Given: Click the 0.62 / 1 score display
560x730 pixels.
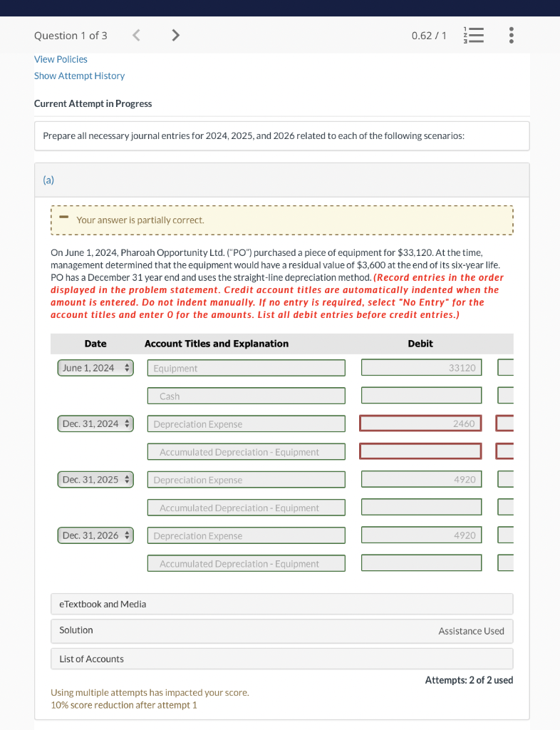Looking at the screenshot, I should tap(429, 35).
